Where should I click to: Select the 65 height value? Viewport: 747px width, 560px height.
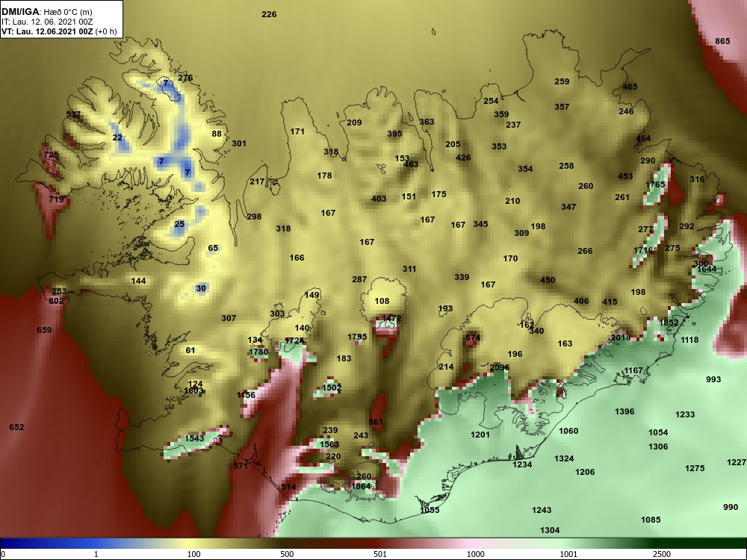[213, 248]
